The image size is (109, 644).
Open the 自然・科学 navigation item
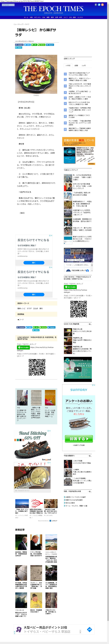pos(58,17)
